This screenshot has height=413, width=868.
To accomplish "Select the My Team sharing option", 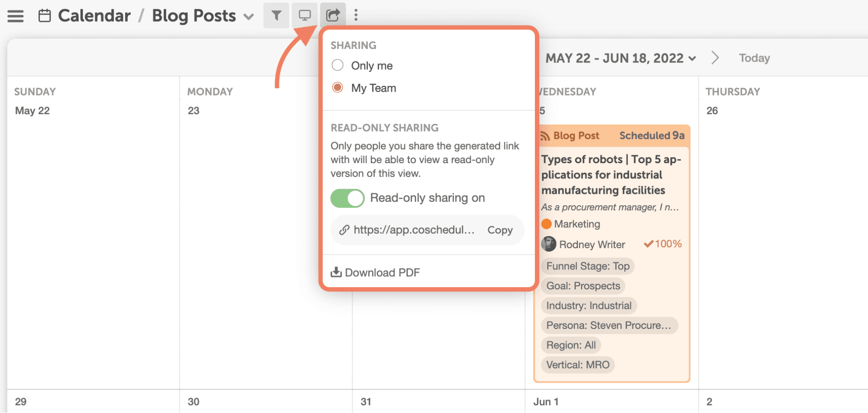I will (x=337, y=88).
